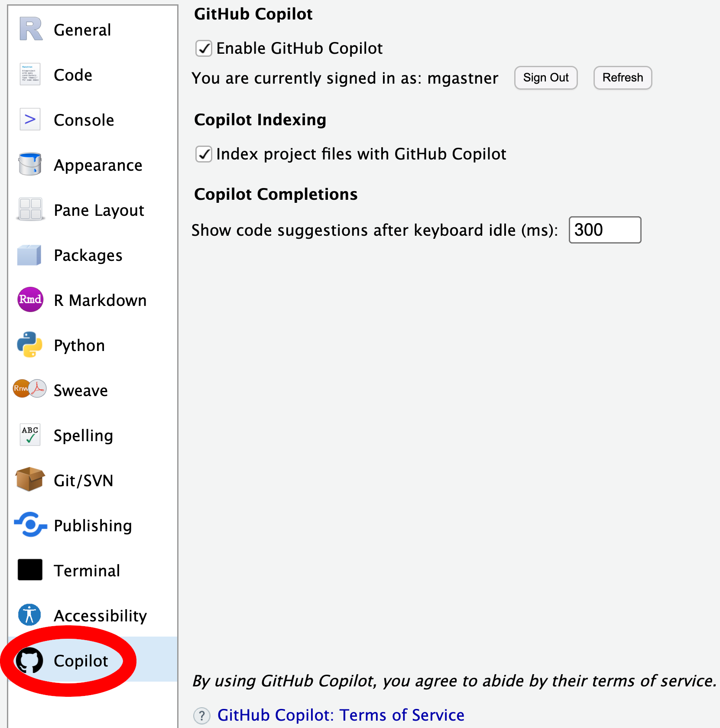Click the GitHub Copilot octocat icon
This screenshot has width=720, height=728.
[29, 660]
